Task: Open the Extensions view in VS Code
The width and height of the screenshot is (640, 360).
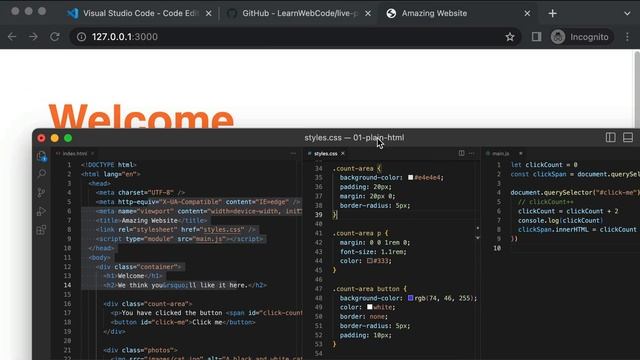Action: point(41,230)
